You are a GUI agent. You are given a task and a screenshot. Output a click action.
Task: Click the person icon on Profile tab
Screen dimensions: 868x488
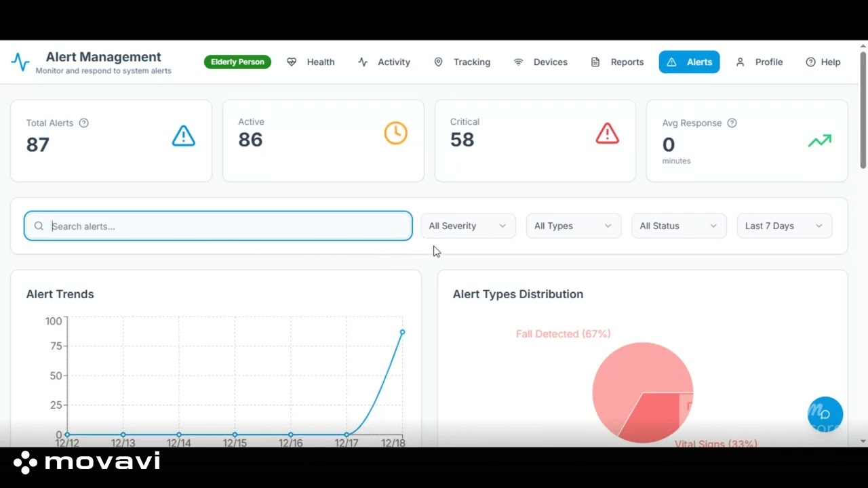click(741, 62)
